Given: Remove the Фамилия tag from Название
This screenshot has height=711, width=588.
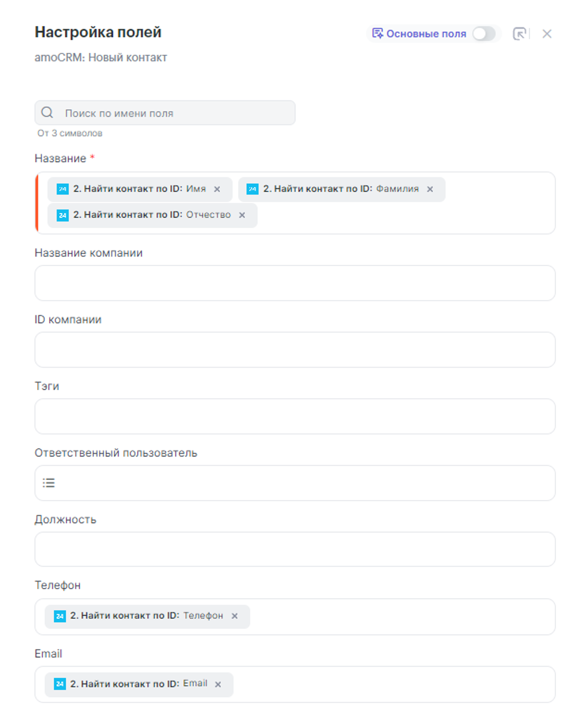Looking at the screenshot, I should click(430, 189).
